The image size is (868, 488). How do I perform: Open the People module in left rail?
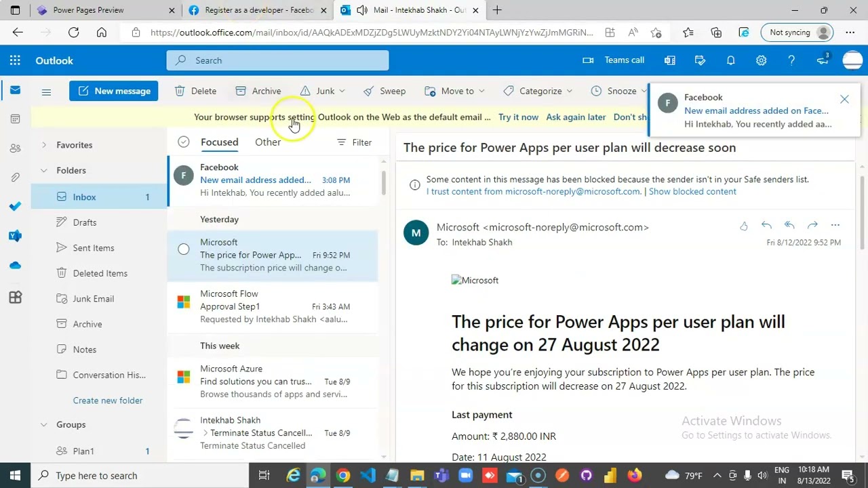tap(15, 148)
